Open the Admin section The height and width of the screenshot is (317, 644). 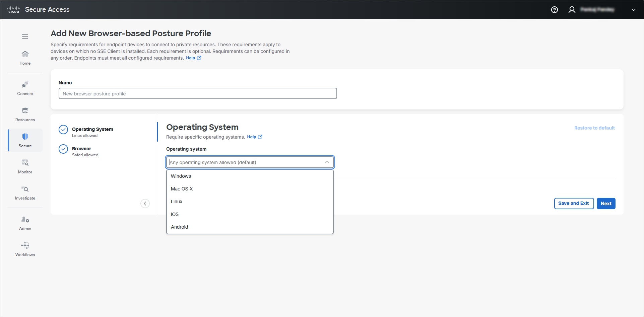(x=25, y=223)
